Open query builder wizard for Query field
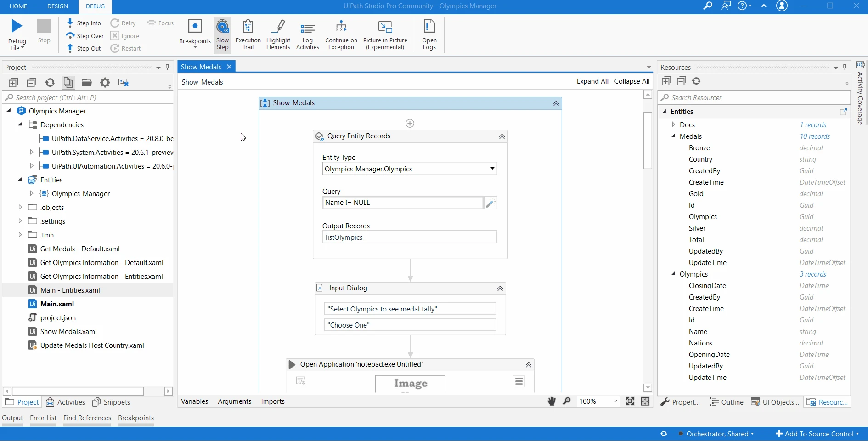Viewport: 868px width, 441px height. click(x=490, y=203)
